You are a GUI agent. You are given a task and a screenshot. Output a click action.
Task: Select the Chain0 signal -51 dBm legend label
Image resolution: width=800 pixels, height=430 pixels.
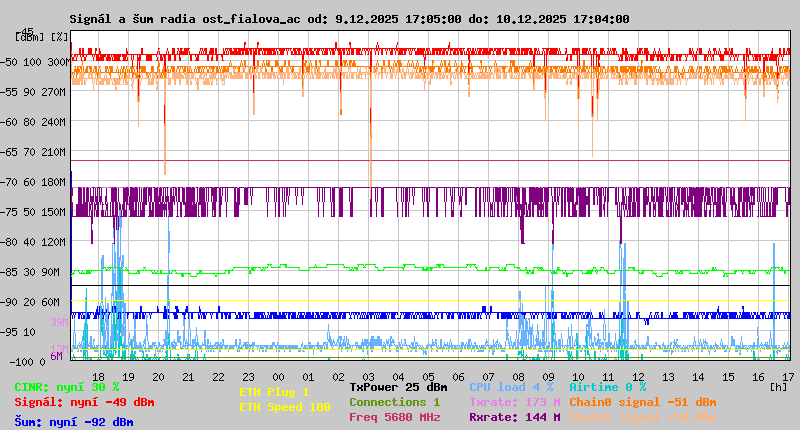pyautogui.click(x=642, y=402)
